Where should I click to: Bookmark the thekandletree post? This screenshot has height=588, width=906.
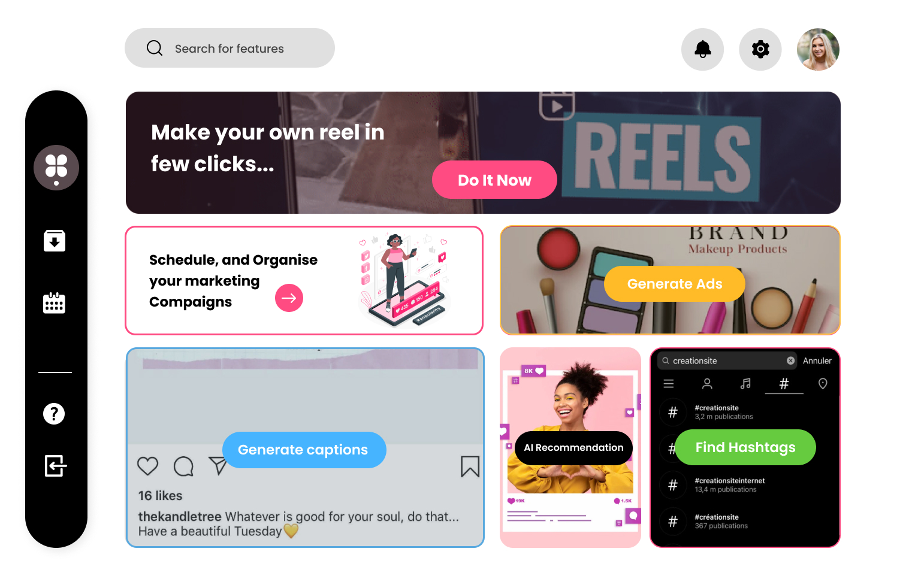[470, 466]
